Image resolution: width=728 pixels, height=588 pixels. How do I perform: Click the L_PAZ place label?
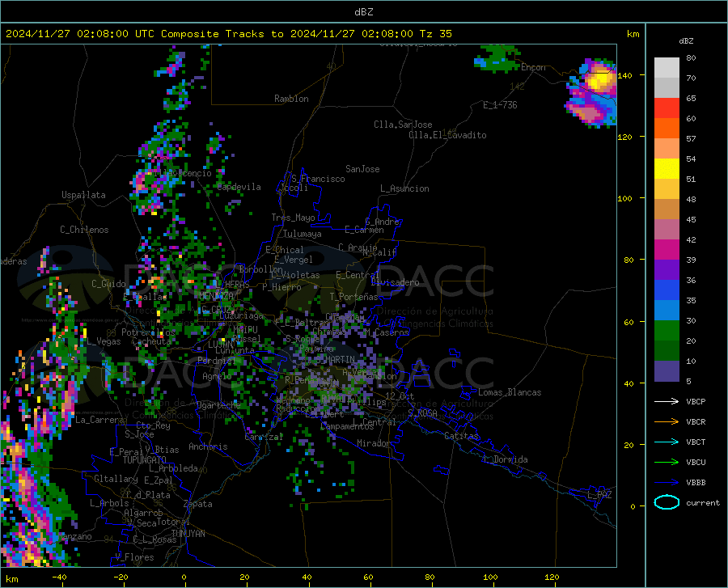599,495
